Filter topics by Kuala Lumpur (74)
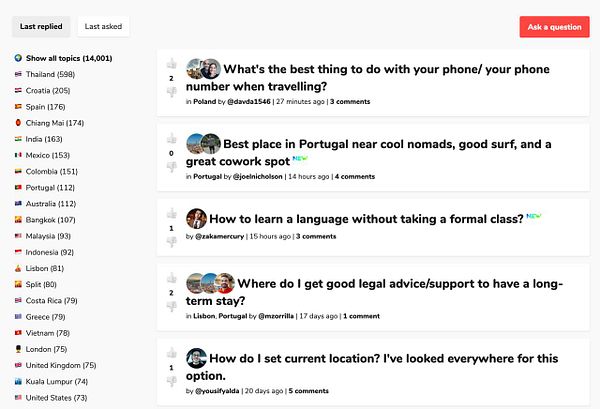 (x=56, y=381)
